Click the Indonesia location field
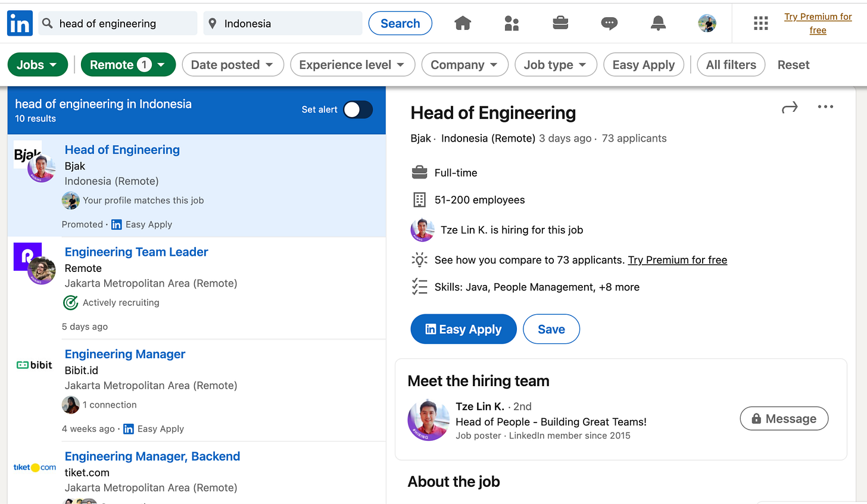Viewport: 867px width, 504px height. coord(283,23)
